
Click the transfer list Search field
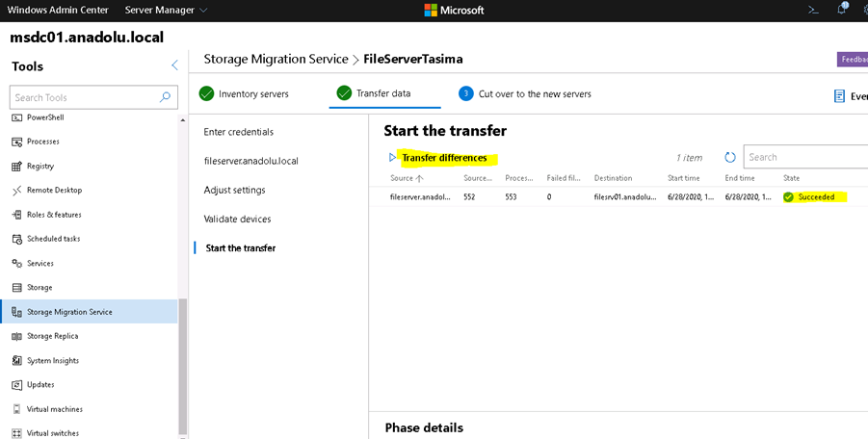805,157
